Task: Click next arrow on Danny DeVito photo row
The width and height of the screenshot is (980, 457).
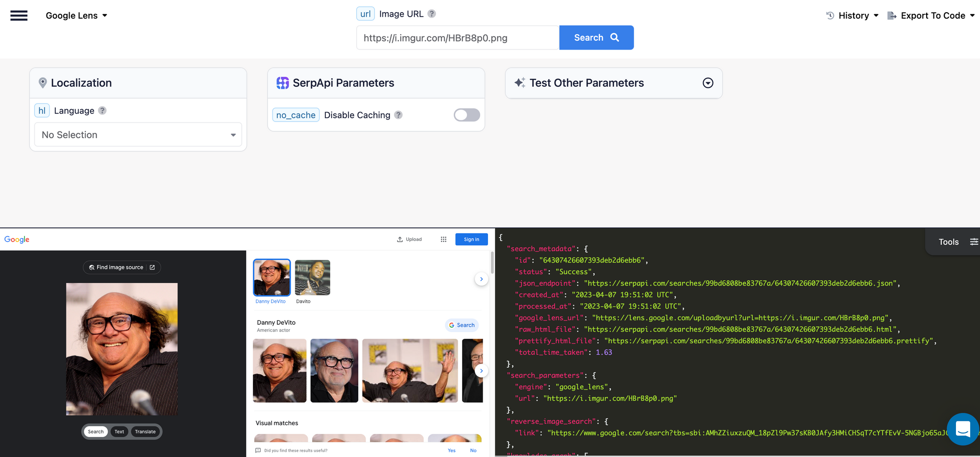Action: click(x=481, y=371)
